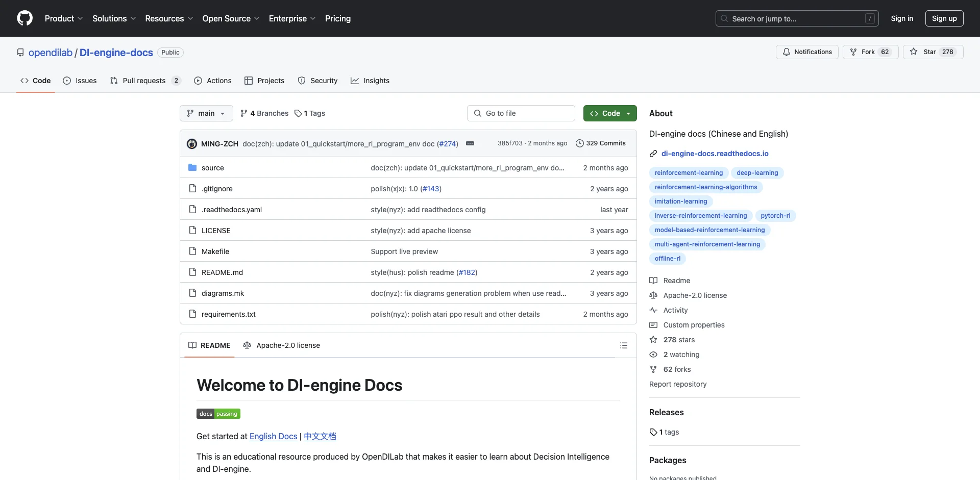980x480 pixels.
Task: Click the deep-learning topic tag
Action: point(757,173)
